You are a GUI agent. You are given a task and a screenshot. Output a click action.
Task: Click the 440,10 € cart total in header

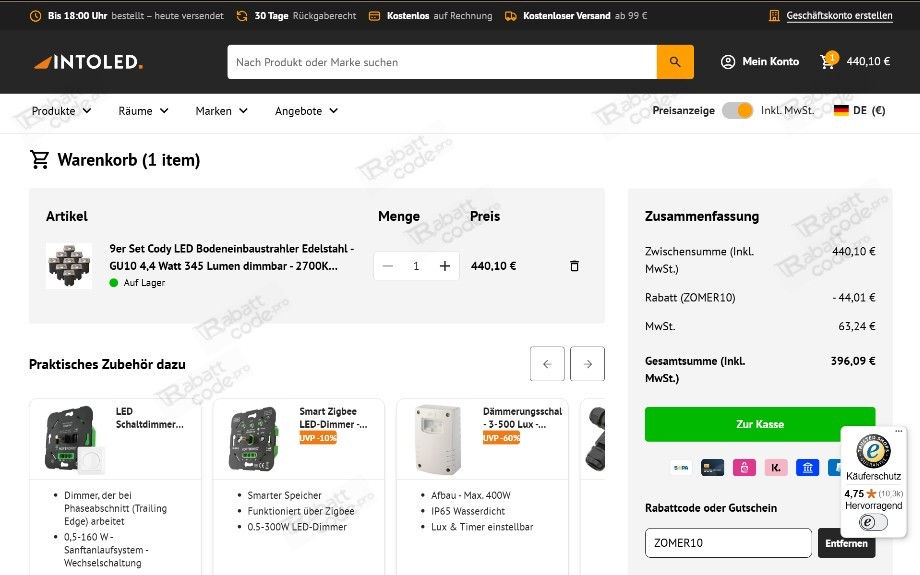868,61
